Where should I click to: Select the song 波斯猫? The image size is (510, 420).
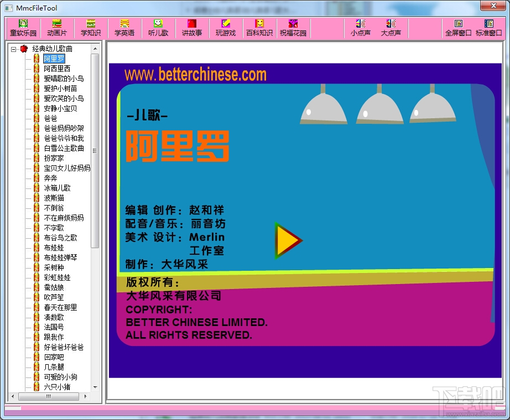(x=54, y=198)
